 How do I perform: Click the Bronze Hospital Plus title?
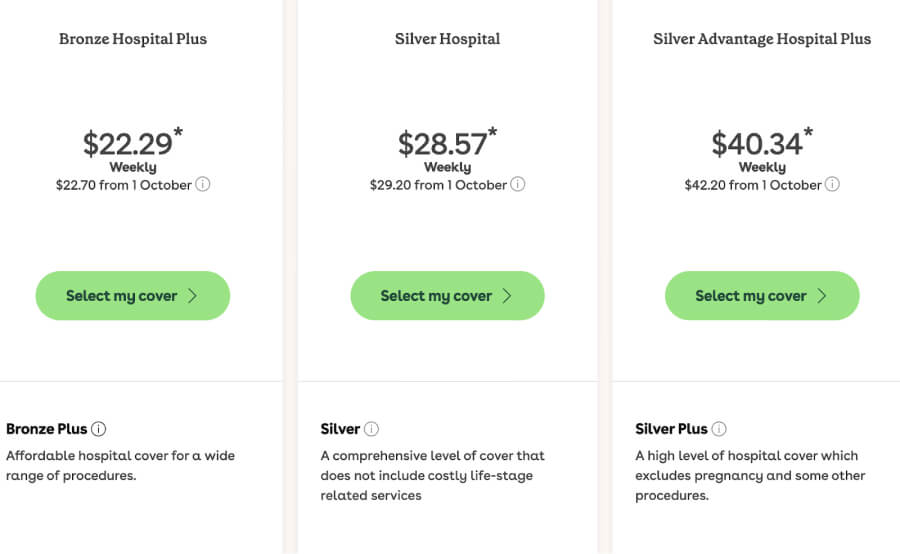point(133,39)
